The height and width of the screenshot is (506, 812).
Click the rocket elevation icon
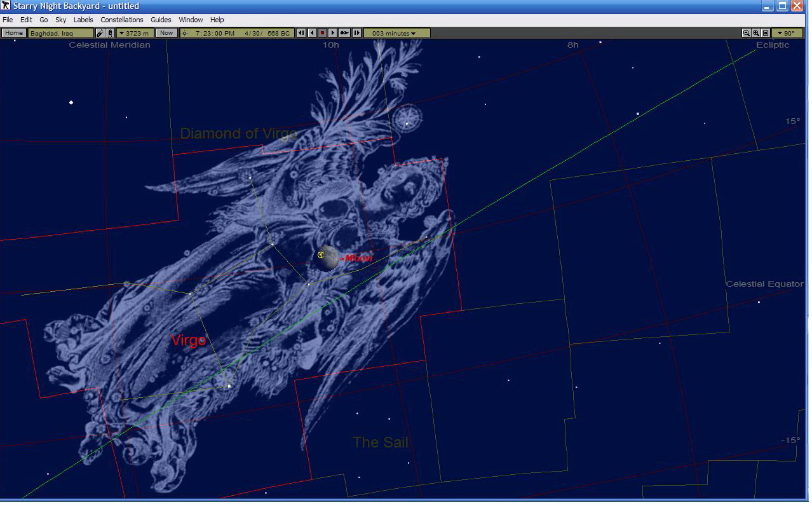coord(110,33)
